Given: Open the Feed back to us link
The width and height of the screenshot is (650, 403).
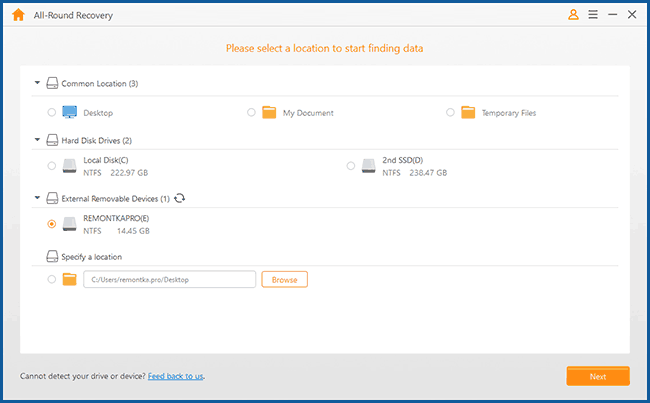Looking at the screenshot, I should coord(176,376).
